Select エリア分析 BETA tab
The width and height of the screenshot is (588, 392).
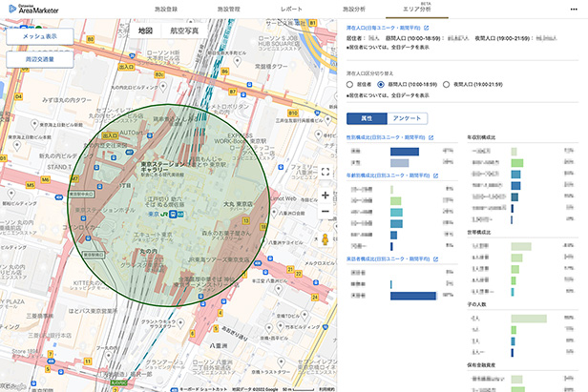416,9
